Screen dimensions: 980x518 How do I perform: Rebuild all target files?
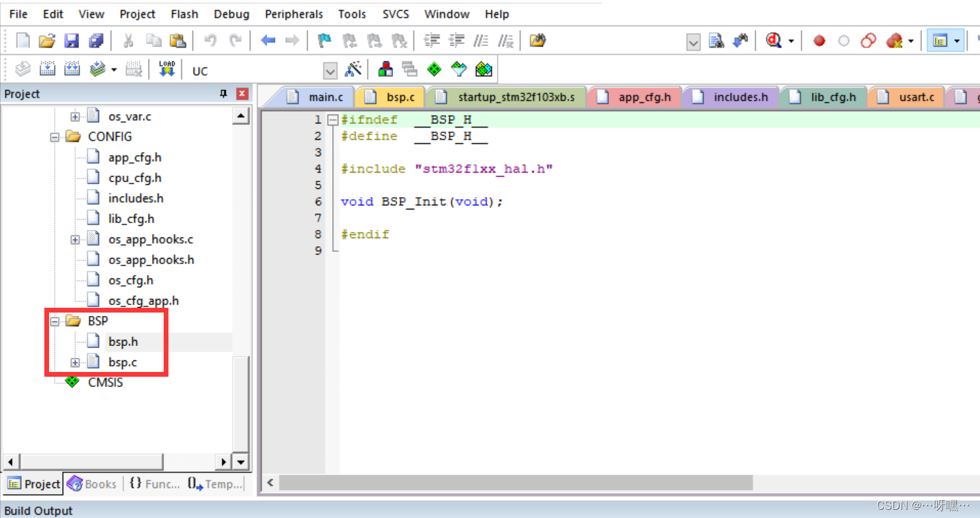pyautogui.click(x=72, y=69)
